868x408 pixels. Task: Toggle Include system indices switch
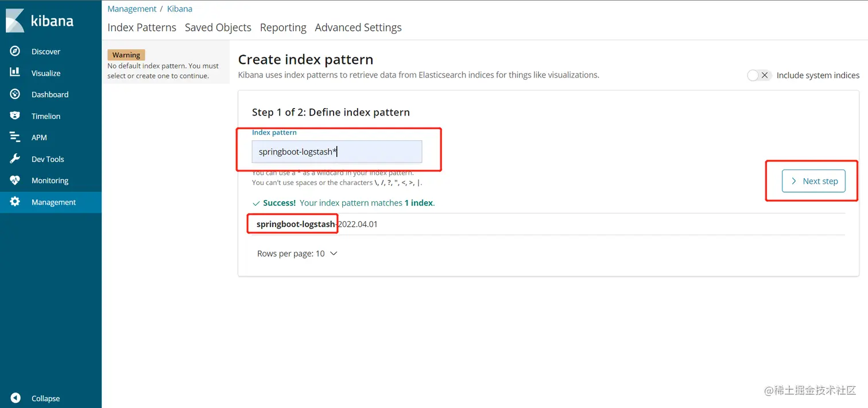759,75
